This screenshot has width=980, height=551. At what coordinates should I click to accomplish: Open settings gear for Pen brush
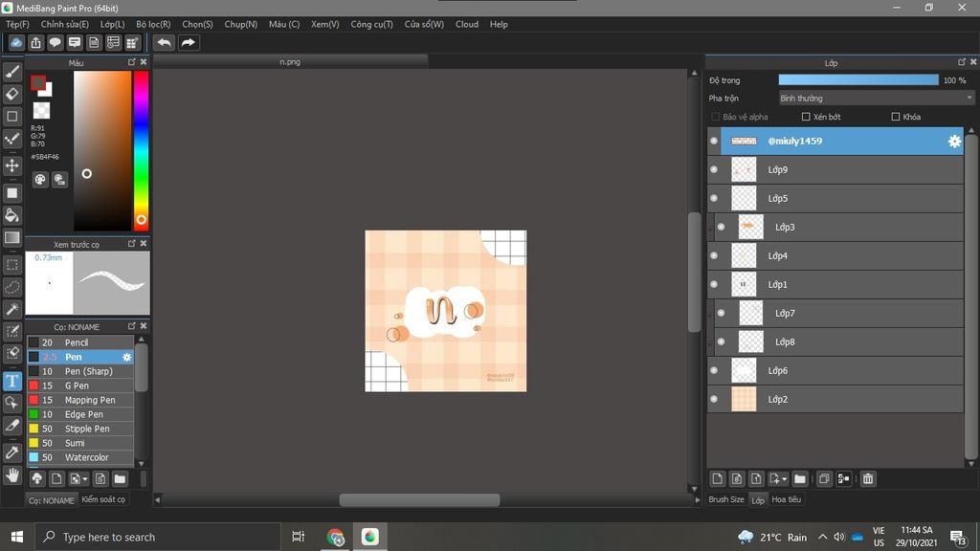127,358
